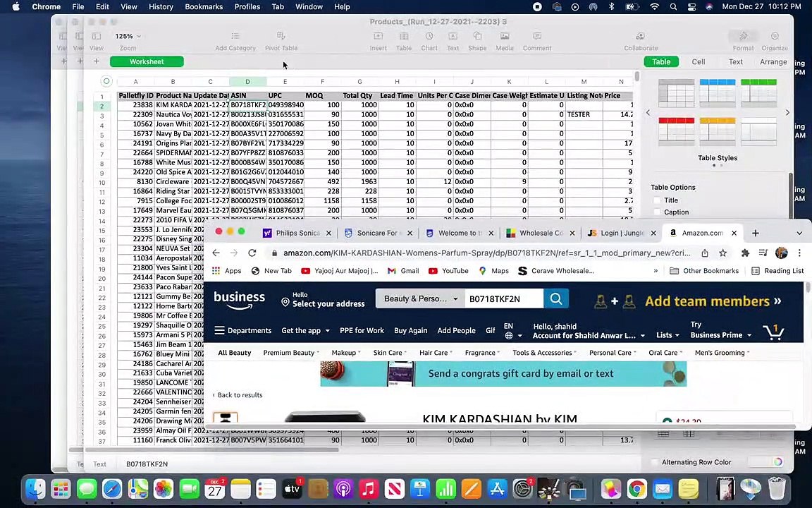Toggle the Title checkbox in Table Options
This screenshot has height=508, width=812.
click(x=657, y=200)
